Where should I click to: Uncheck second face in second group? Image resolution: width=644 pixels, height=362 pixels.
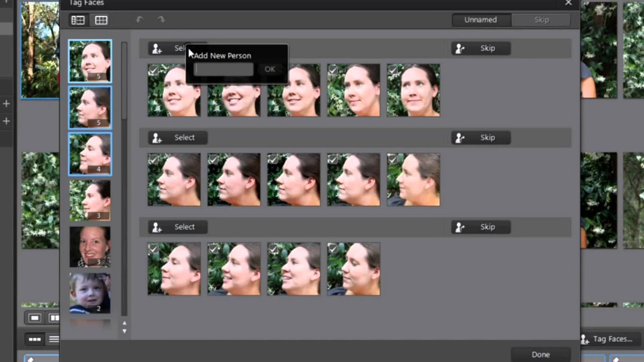point(213,159)
